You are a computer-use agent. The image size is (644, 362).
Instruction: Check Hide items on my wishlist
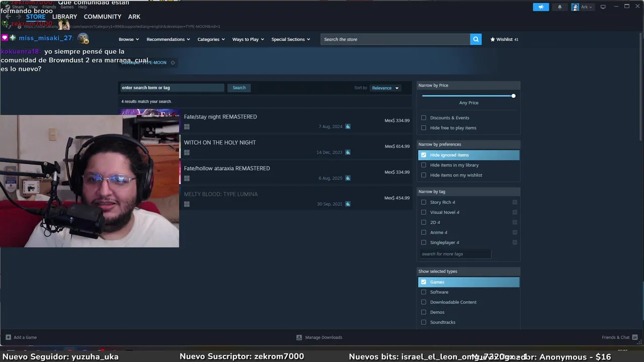[x=424, y=175]
